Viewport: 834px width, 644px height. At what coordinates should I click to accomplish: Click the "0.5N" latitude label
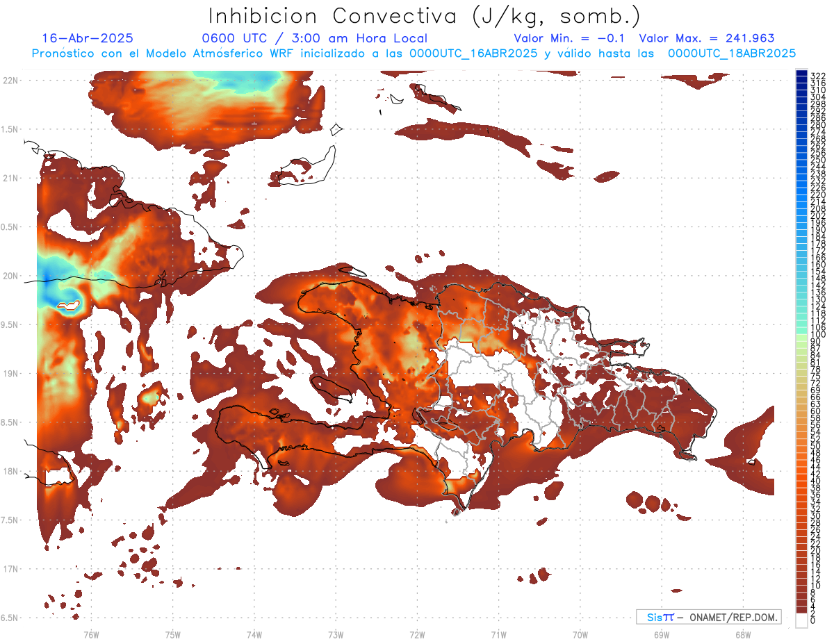tap(10, 227)
